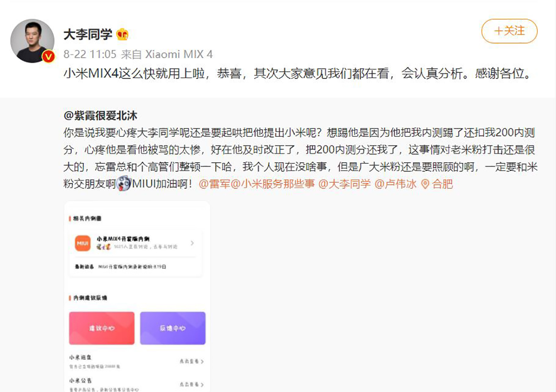
Task: Open the 合肥 location tag
Action: [443, 184]
